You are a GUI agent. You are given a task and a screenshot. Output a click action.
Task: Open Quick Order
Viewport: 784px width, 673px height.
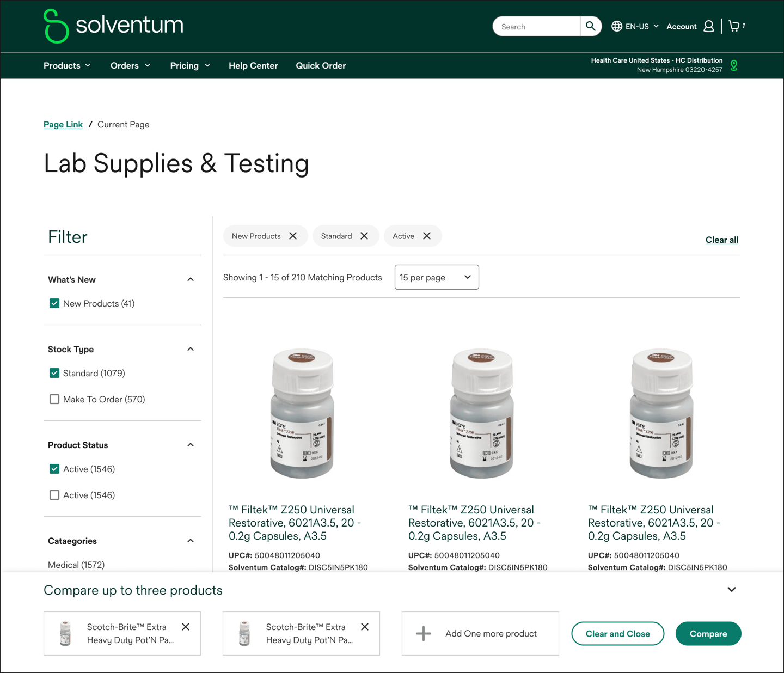point(321,65)
